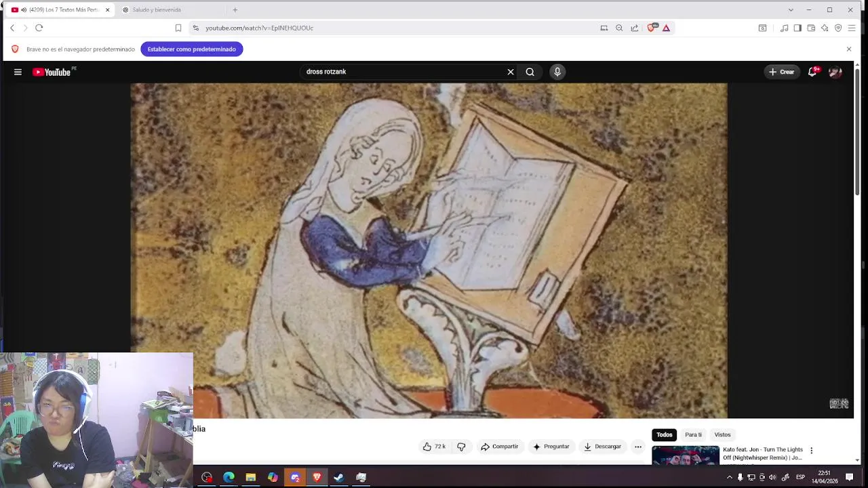The image size is (868, 488).
Task: Open Brave Rewards triangle icon
Action: [667, 28]
